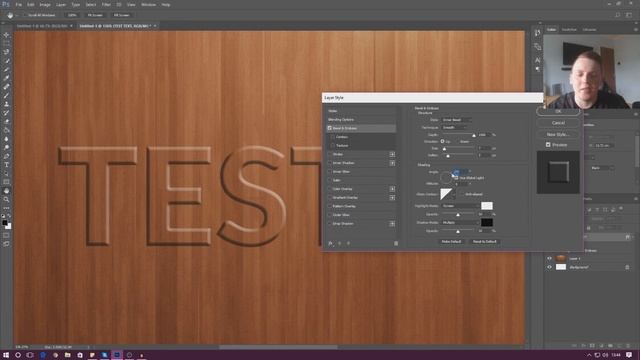Click the Depth slider handle
This screenshot has width=640, height=360.
[474, 135]
